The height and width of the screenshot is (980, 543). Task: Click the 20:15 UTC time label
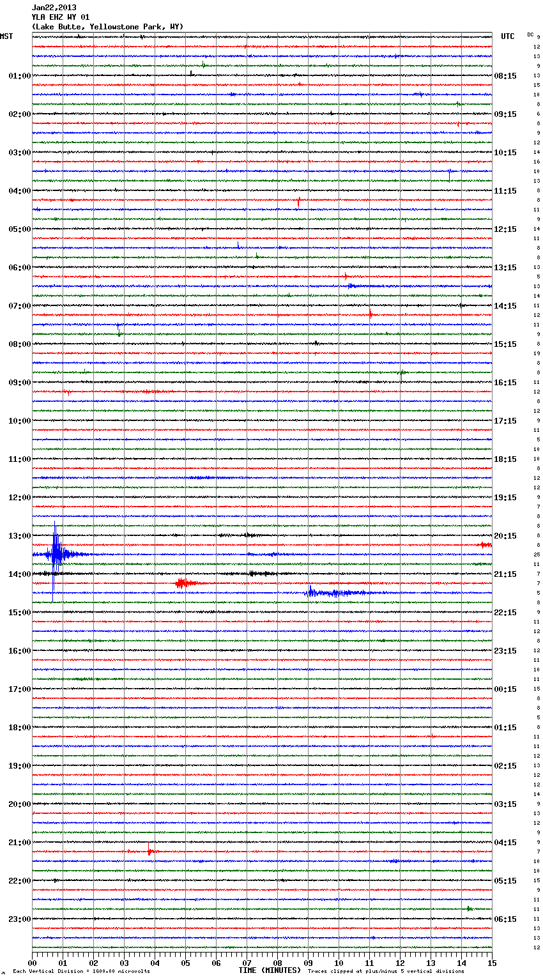coord(505,536)
